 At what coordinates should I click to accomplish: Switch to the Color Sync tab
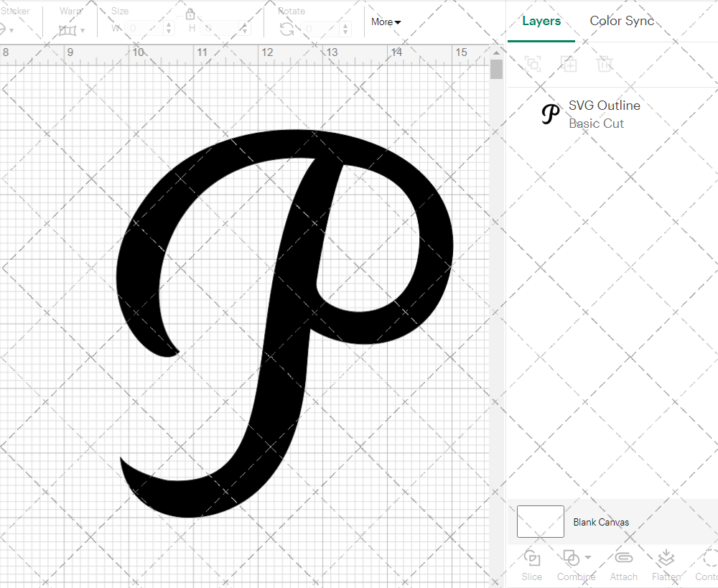point(622,21)
